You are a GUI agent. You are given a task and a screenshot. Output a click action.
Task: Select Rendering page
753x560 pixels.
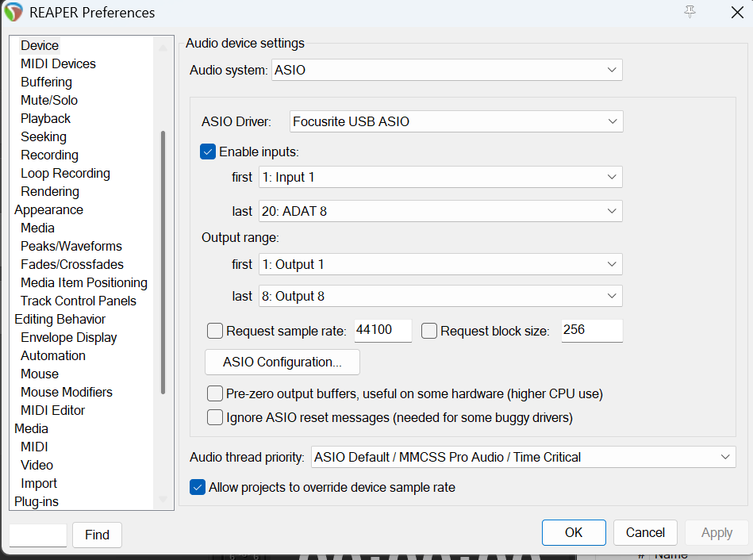coord(50,192)
